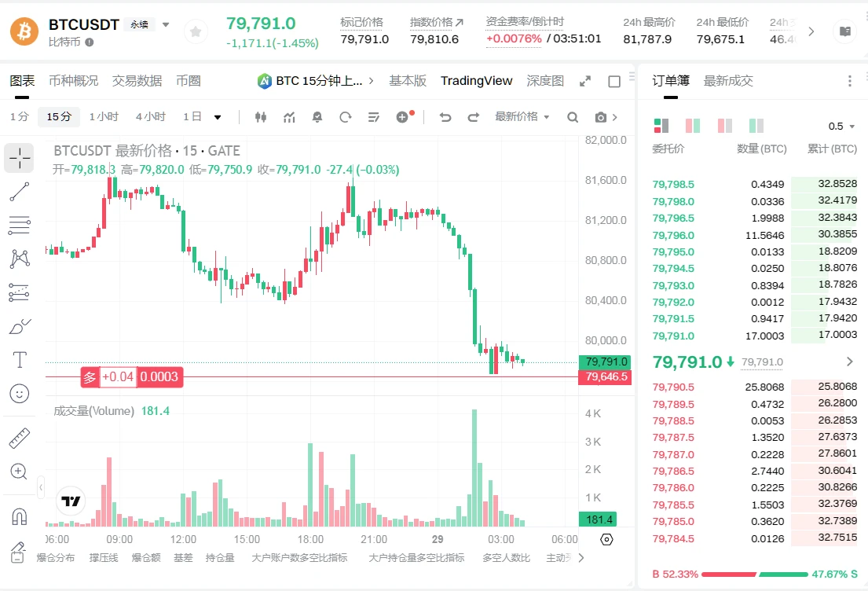868x591 pixels.
Task: Switch to the 最新成交 tab
Action: click(728, 81)
